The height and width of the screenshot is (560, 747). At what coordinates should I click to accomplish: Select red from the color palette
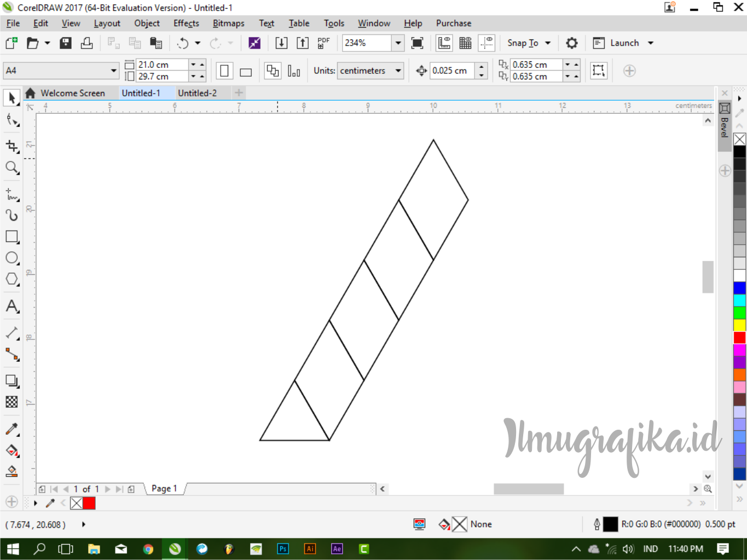(x=739, y=338)
